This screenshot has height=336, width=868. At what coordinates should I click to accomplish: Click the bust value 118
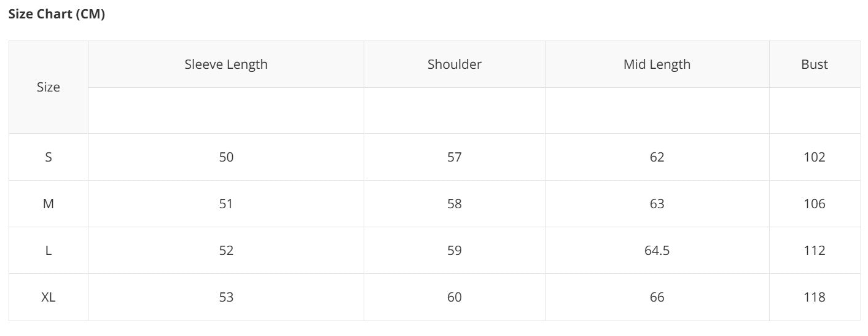tap(814, 297)
